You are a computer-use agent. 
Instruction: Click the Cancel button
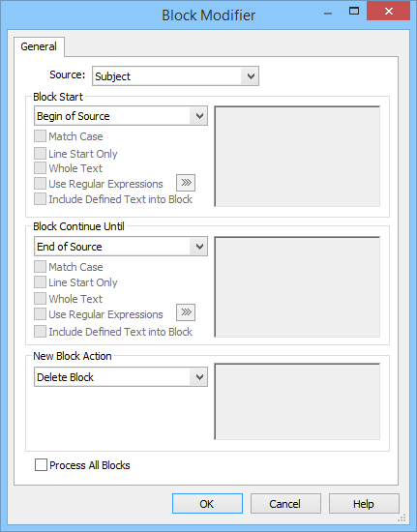pyautogui.click(x=285, y=504)
